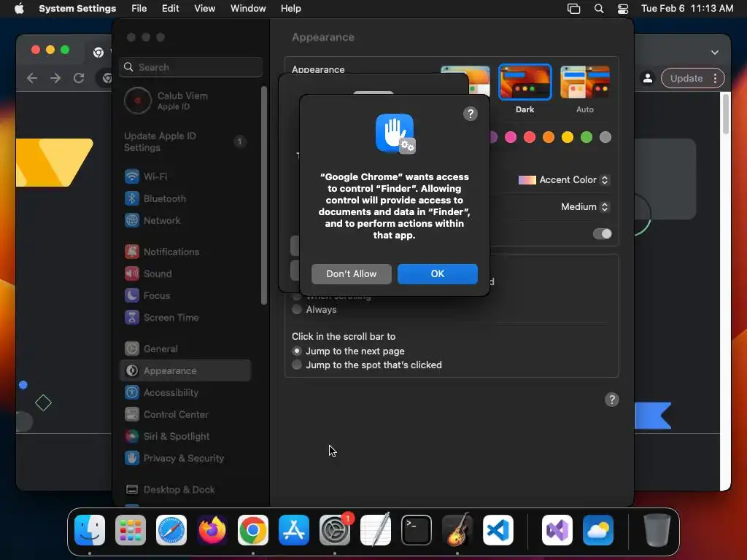Click the sidebar scrollbar in System Settings
This screenshot has width=747, height=560.
264,195
